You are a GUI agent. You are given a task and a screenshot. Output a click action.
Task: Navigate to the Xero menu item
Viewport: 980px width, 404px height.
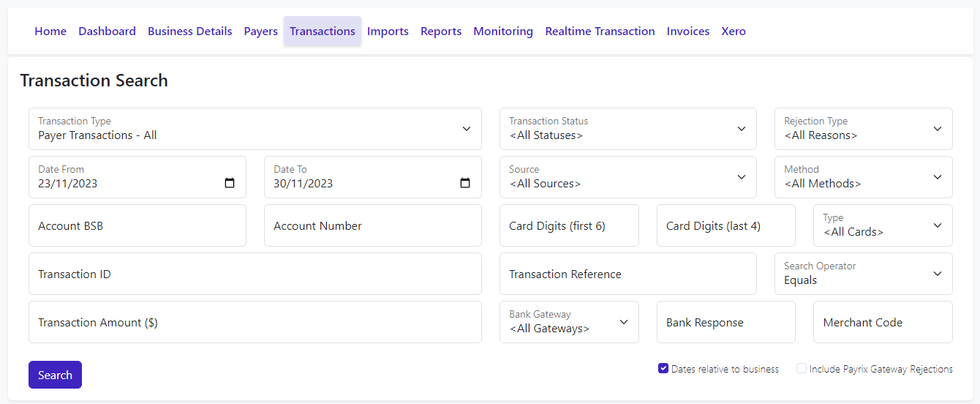pyautogui.click(x=734, y=31)
